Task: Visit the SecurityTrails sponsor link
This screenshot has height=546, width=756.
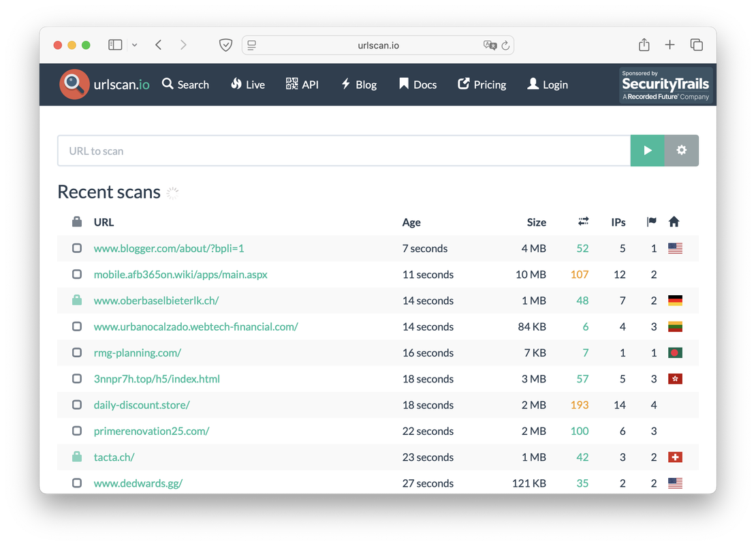Action: (x=665, y=85)
